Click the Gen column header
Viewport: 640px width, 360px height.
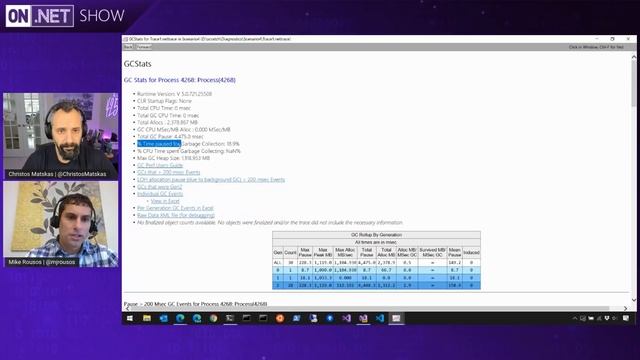click(x=278, y=252)
